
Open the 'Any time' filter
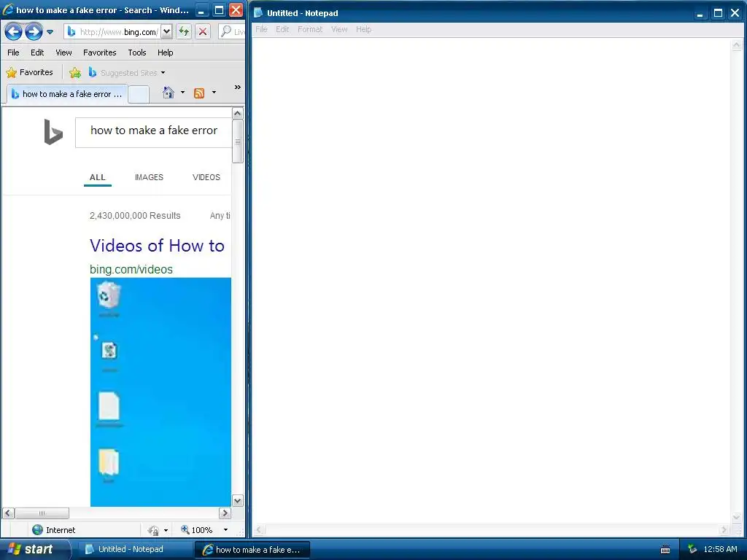(x=220, y=216)
